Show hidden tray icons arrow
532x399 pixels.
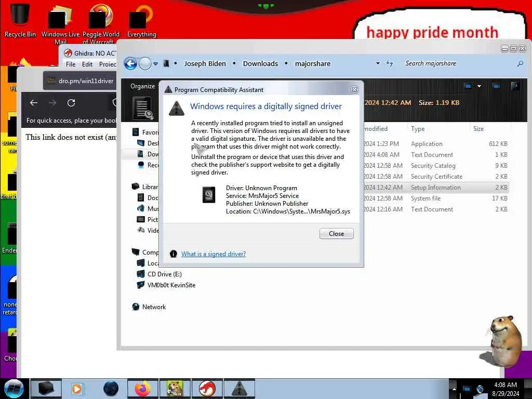coord(454,389)
